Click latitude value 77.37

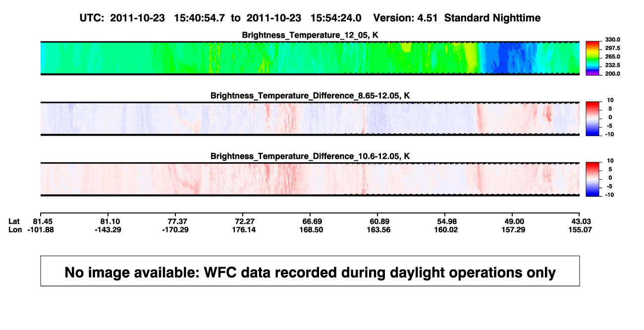click(x=176, y=221)
